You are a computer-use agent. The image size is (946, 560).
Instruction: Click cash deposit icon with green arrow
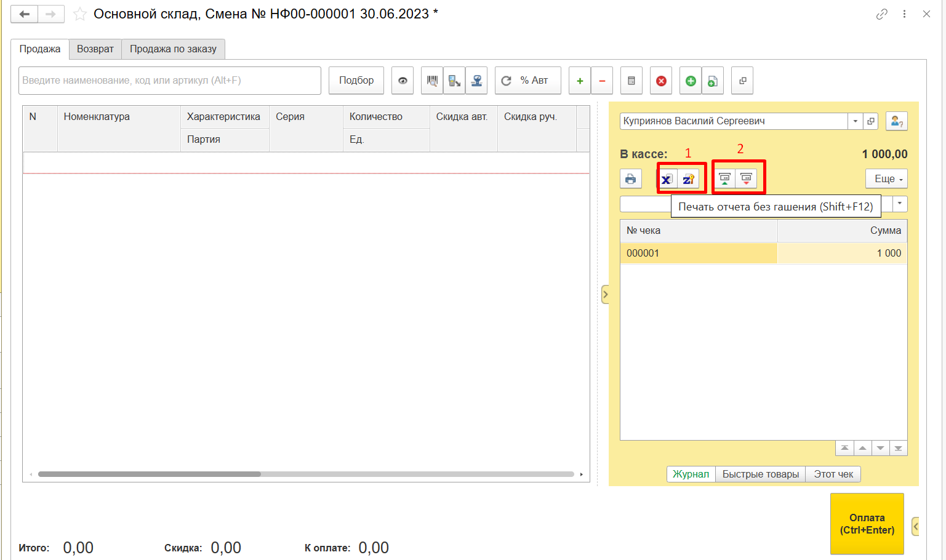(724, 179)
